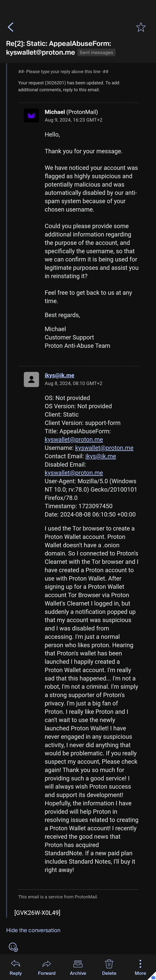Star this message
The image size is (156, 980).
click(141, 27)
